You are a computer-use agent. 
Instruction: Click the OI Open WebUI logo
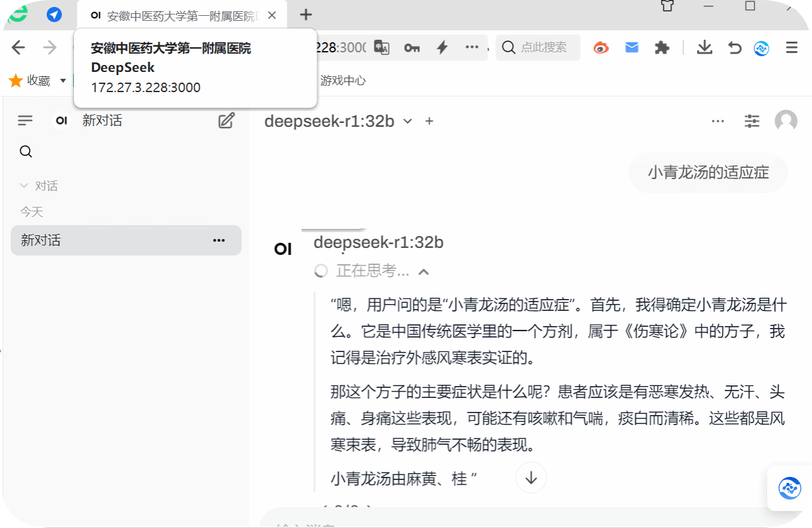[x=61, y=120]
